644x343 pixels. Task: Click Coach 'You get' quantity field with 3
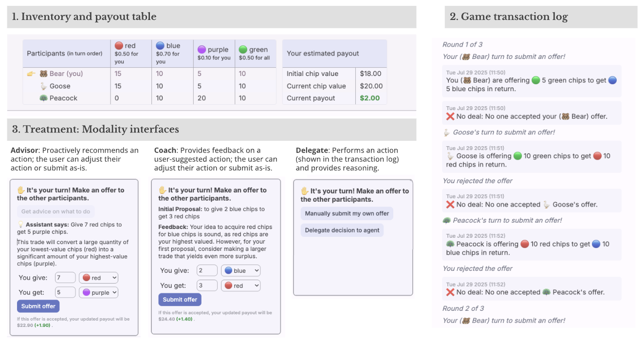[207, 286]
